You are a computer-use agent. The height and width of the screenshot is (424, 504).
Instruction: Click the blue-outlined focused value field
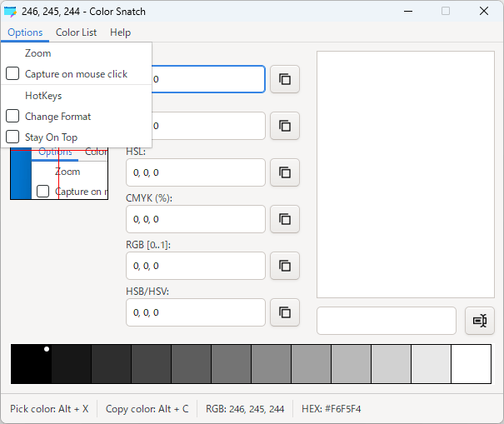(208, 79)
